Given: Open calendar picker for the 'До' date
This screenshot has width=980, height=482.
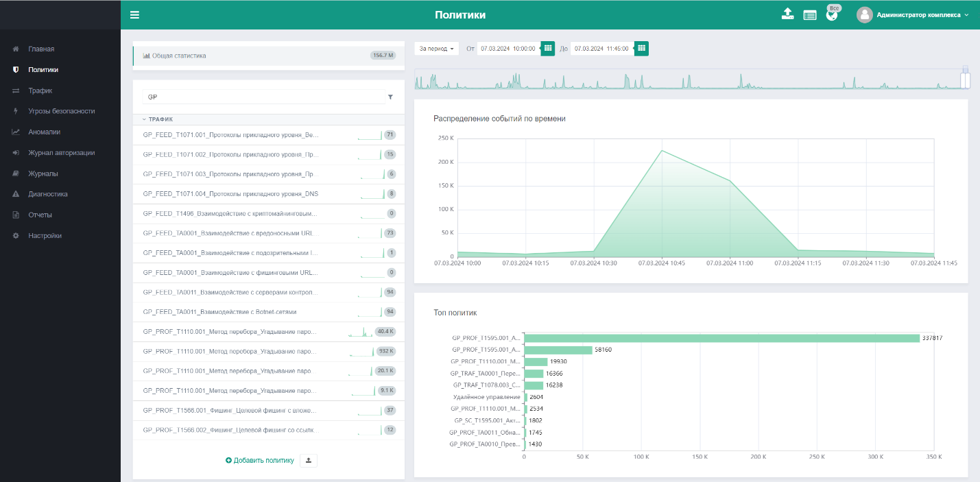Looking at the screenshot, I should (641, 49).
